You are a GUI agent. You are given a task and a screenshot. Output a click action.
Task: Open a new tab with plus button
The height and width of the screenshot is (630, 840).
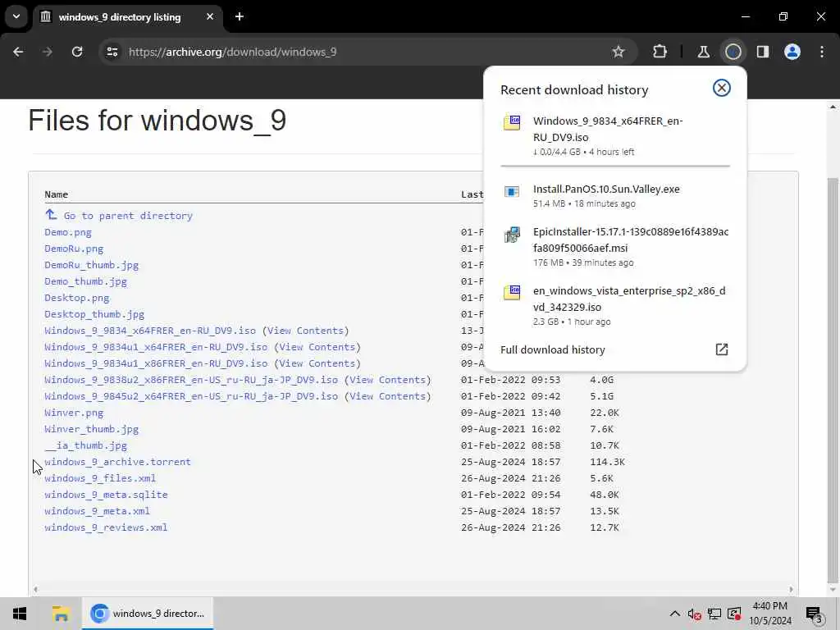pyautogui.click(x=240, y=16)
